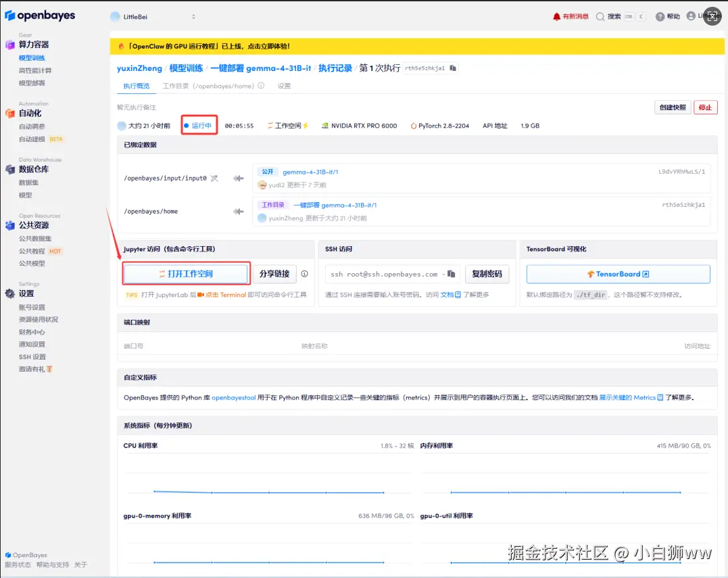Open the 数据仓库 section icon
Screen dimensions: 728x578
pos(9,170)
